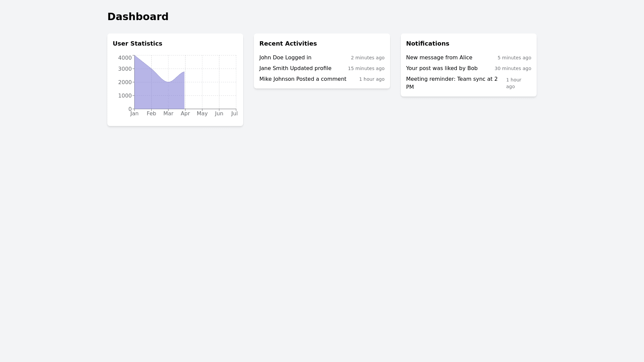Image resolution: width=644 pixels, height=362 pixels.
Task: Click the Apr label on chart axis
Action: [185, 114]
